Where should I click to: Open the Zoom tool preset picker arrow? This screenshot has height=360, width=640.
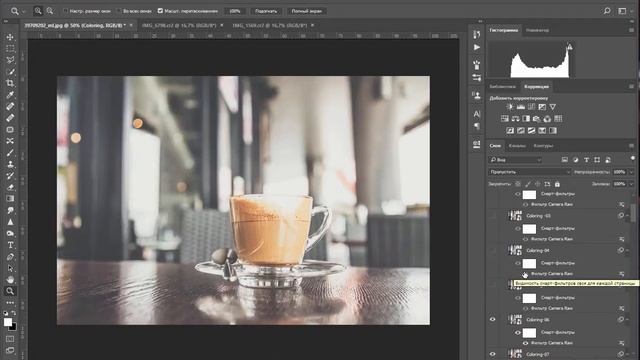tap(23, 11)
